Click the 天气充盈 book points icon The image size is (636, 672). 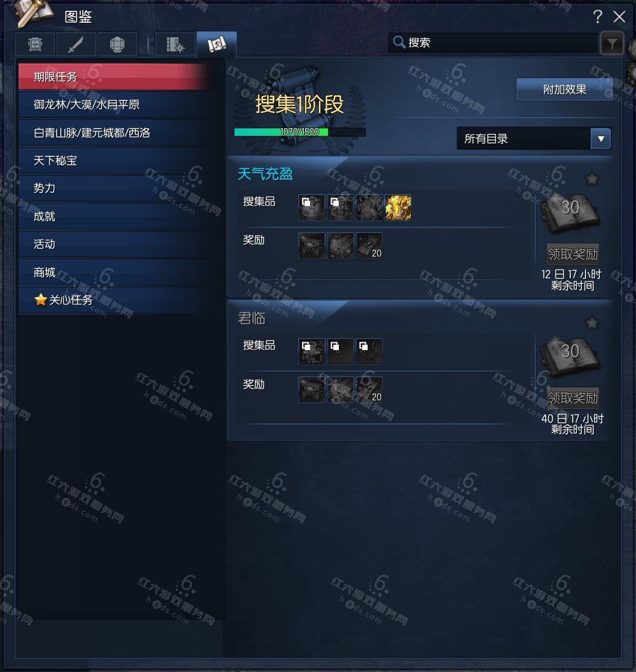(571, 212)
